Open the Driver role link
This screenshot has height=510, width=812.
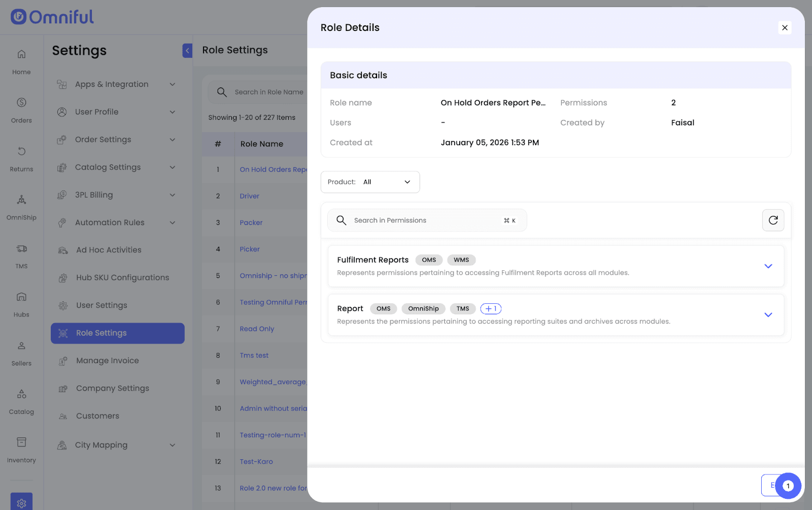[x=249, y=196]
